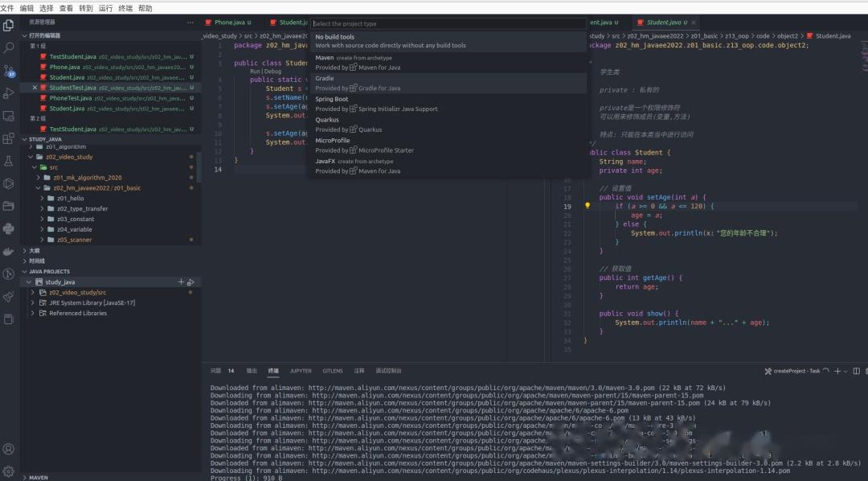Open the 运行 (Run) menu
Screen dimensions: 868x481
click(x=105, y=8)
